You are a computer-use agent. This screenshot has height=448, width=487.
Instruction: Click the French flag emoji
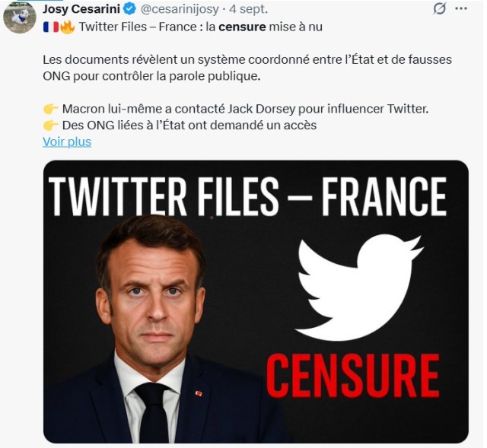click(50, 27)
